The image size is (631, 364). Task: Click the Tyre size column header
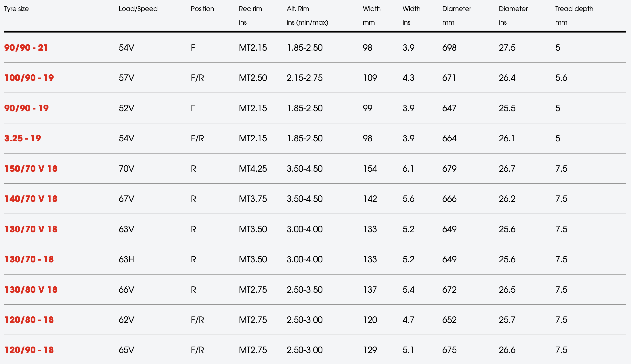coord(17,9)
